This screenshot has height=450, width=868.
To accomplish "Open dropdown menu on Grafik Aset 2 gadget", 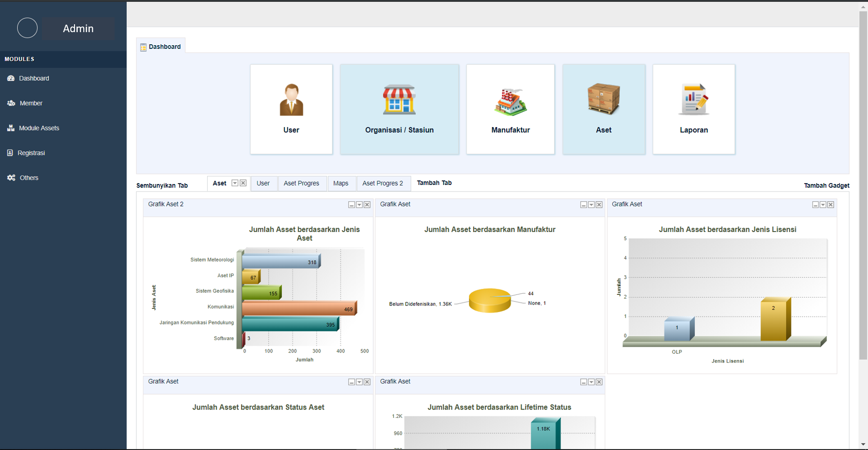I will point(359,205).
